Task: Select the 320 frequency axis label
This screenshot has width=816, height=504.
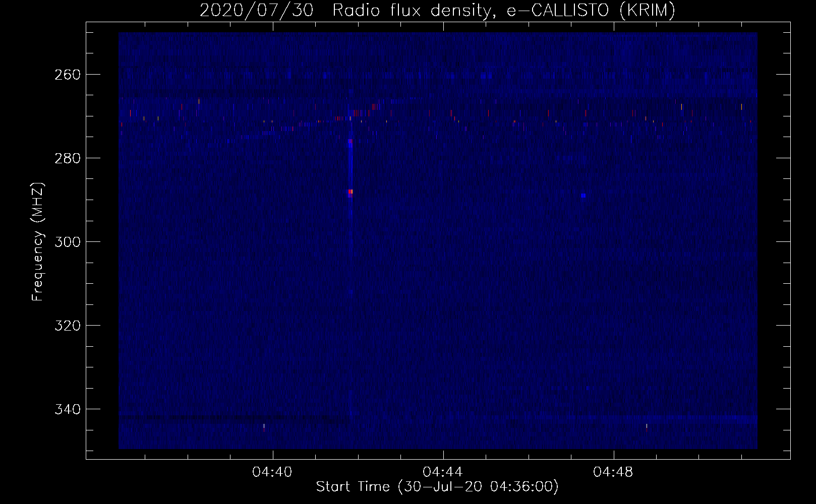Action: 67,326
